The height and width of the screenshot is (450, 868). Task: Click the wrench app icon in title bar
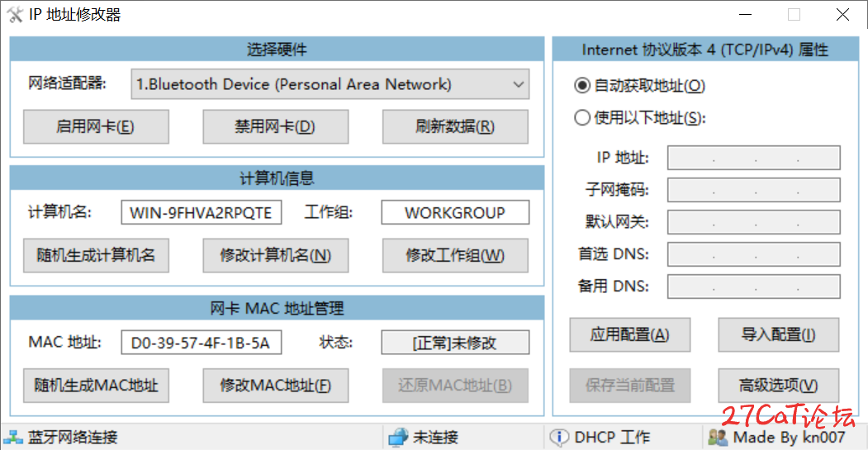pos(15,14)
